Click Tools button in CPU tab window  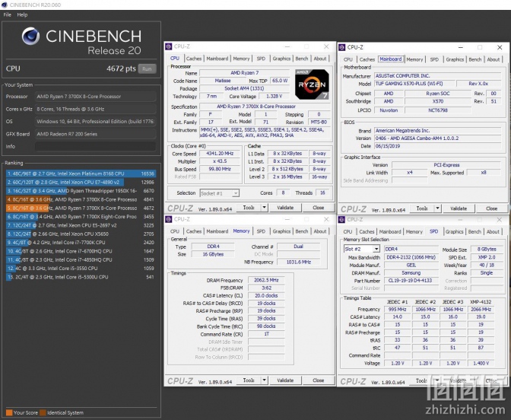pyautogui.click(x=249, y=208)
